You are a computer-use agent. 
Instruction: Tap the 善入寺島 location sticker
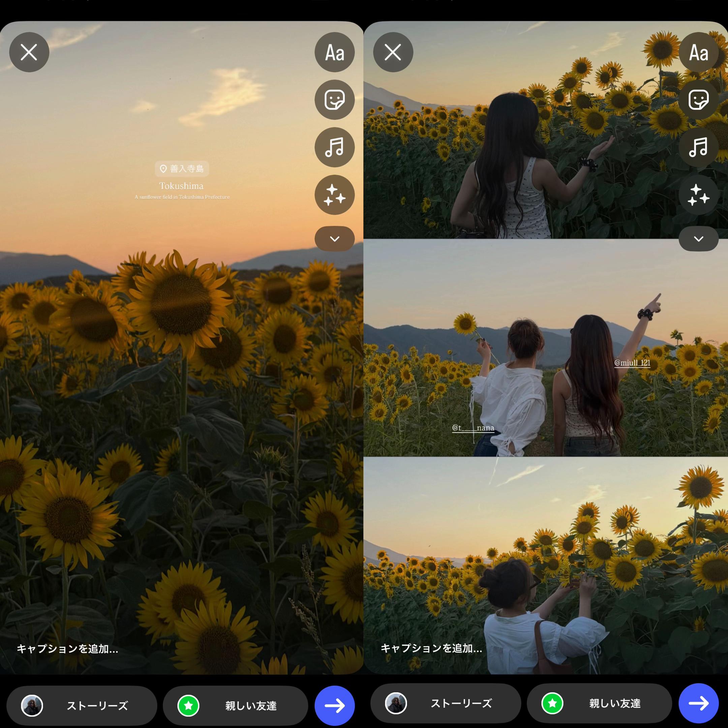click(182, 169)
